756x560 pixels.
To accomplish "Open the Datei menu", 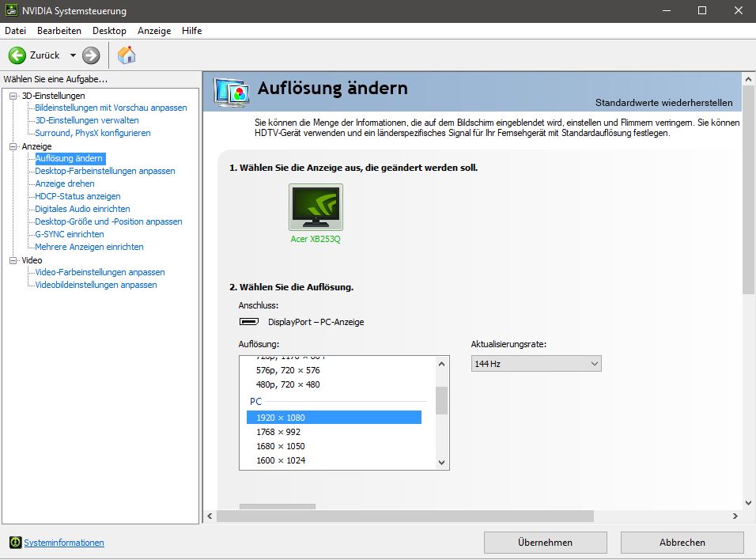I will [16, 31].
